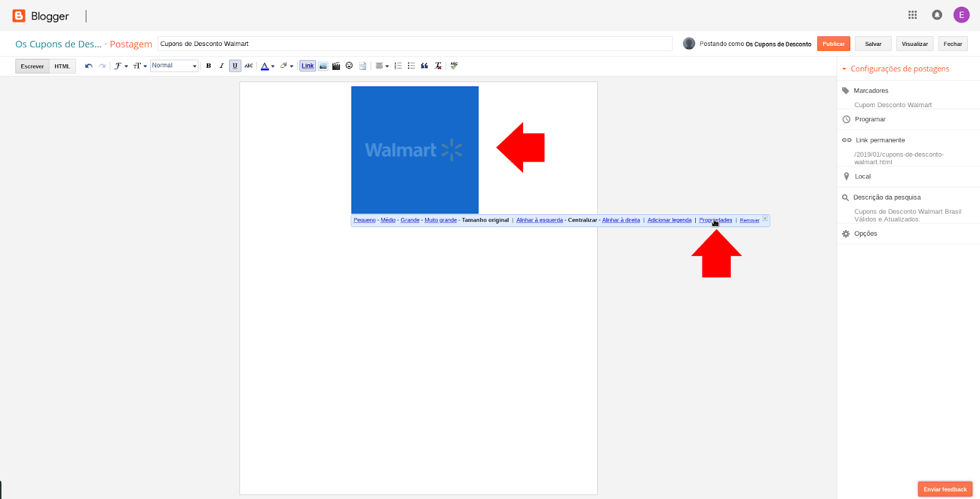
Task: Click Cupom Desconto Walmart label text
Action: coord(893,105)
